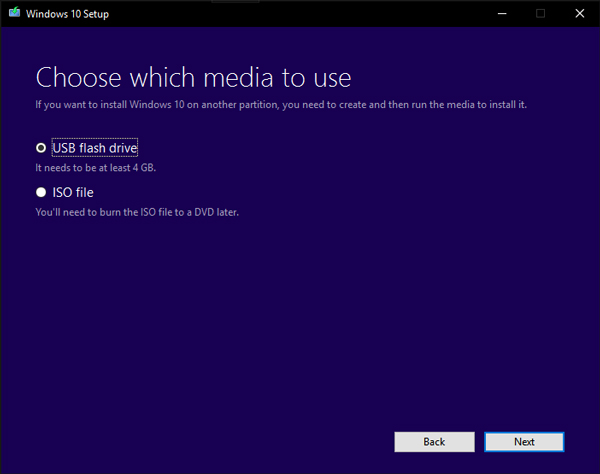Choose the ISO file radio button
Viewport: 600px width, 474px height.
41,192
